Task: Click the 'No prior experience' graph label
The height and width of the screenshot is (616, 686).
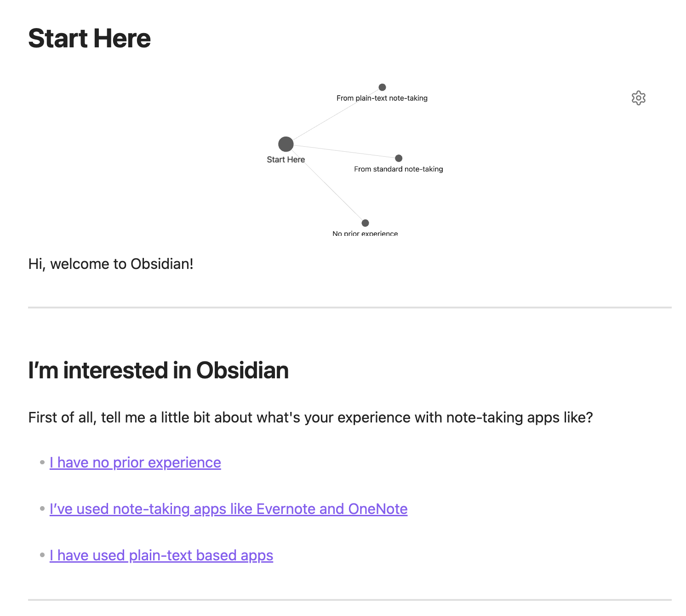Action: (365, 233)
